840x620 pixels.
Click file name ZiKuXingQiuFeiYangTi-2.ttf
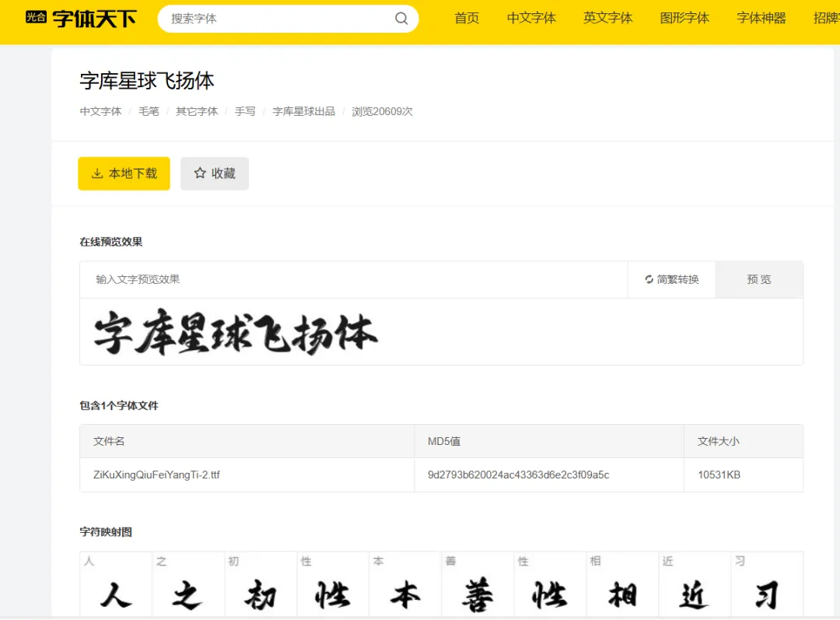coord(156,475)
